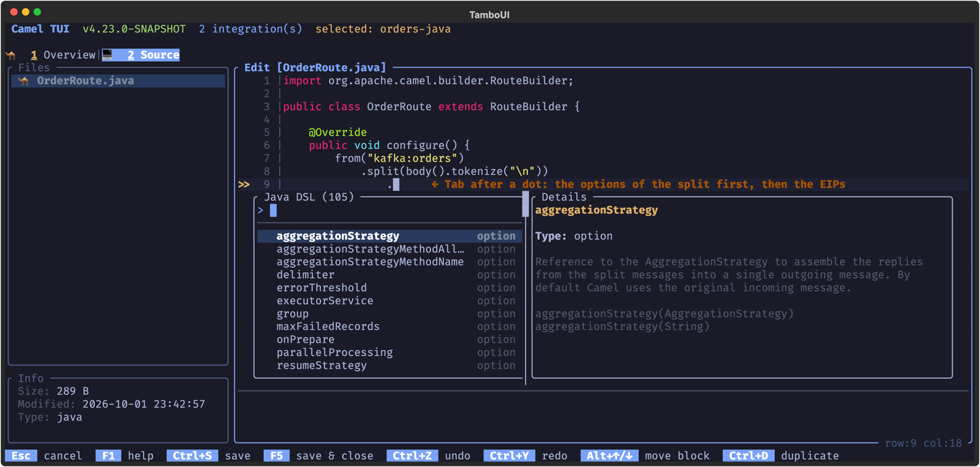The width and height of the screenshot is (980, 467).
Task: Choose the aggregationStrategyMethodAll… option
Action: pos(390,249)
